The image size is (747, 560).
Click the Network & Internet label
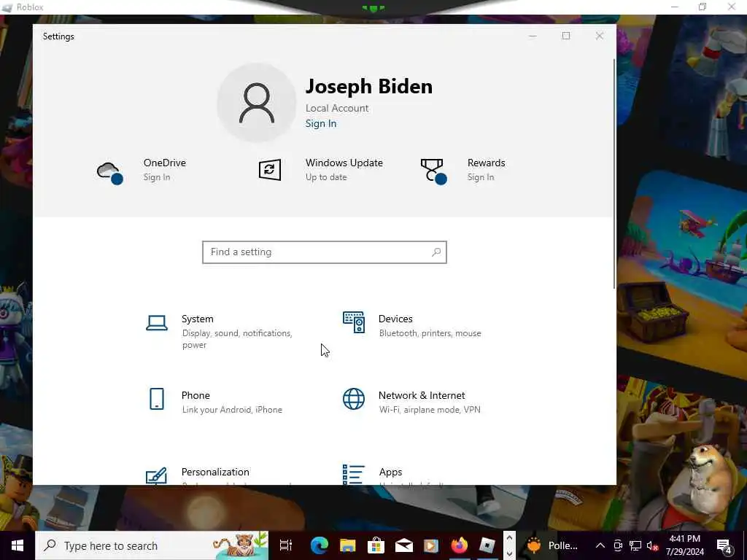422,395
